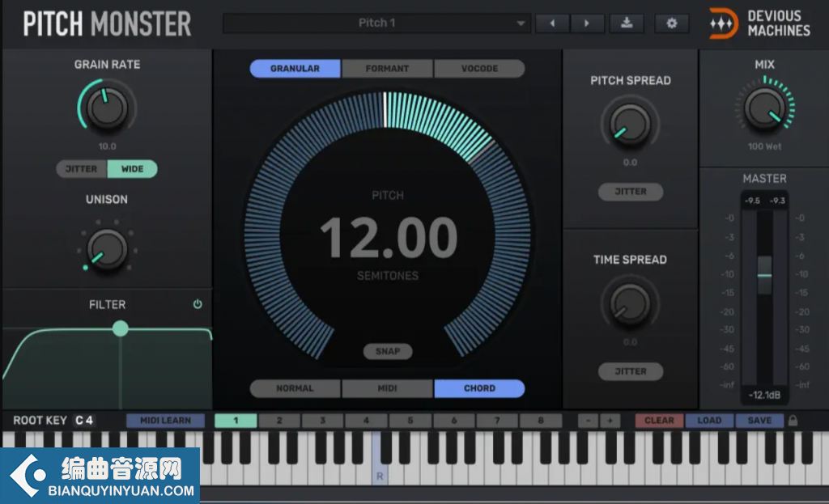Image resolution: width=829 pixels, height=504 pixels.
Task: Click the Grain Rate value 10.0
Action: [x=108, y=146]
